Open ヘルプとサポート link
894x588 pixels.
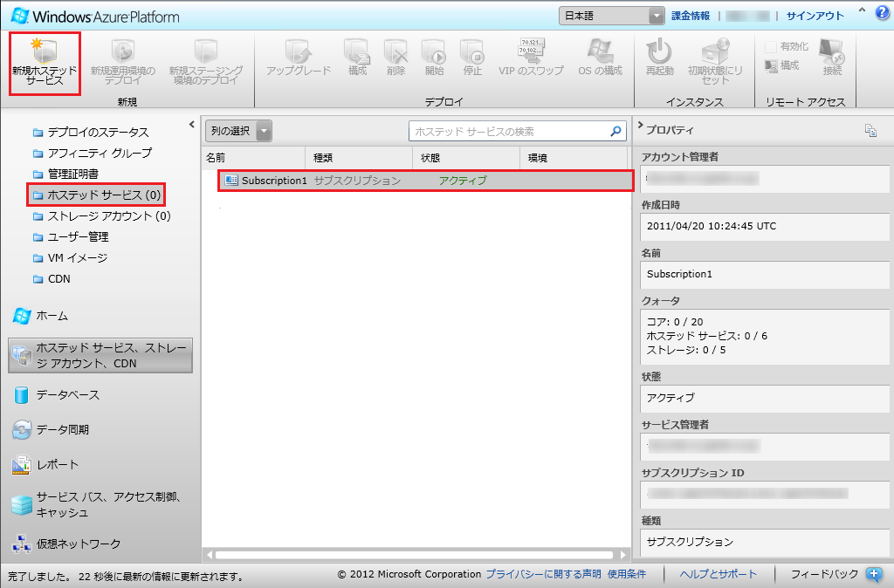(x=719, y=574)
